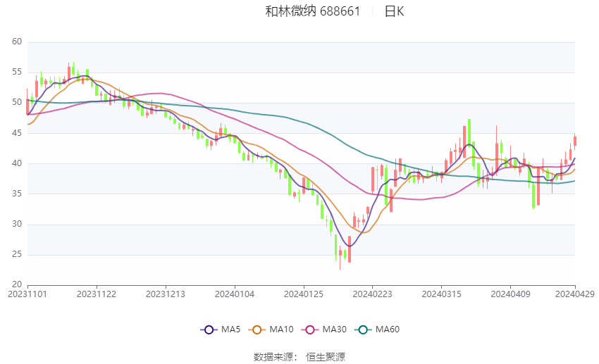599x364 pixels.
Task: Click the 60 value on y-axis
Action: [17, 42]
